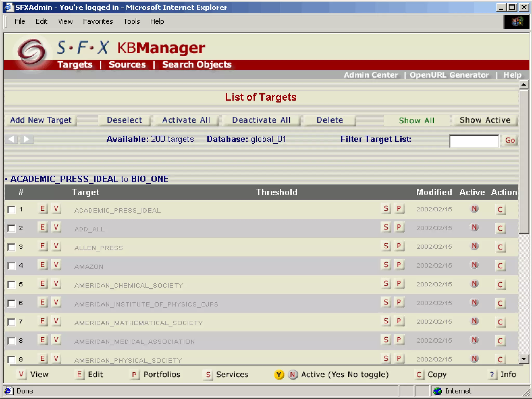
Task: Open Services (S) for AMERICAN_MEDICAL_ASSOCIATION
Action: (386, 340)
